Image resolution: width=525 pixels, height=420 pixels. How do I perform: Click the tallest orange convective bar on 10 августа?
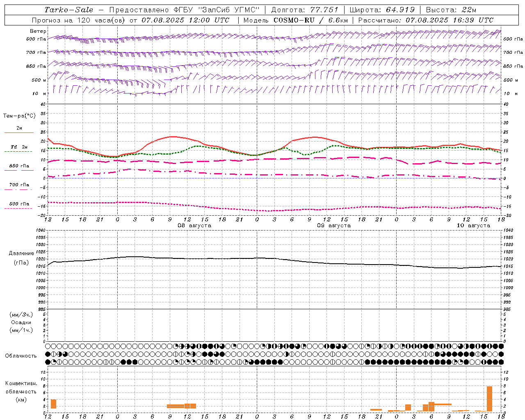[x=489, y=399]
